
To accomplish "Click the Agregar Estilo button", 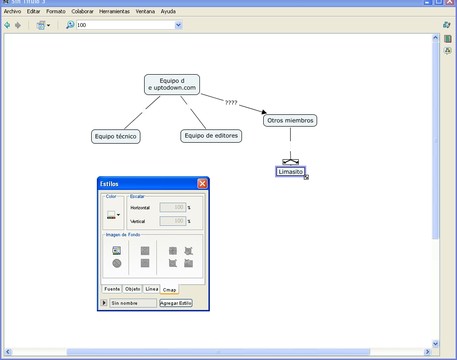I will coord(176,303).
